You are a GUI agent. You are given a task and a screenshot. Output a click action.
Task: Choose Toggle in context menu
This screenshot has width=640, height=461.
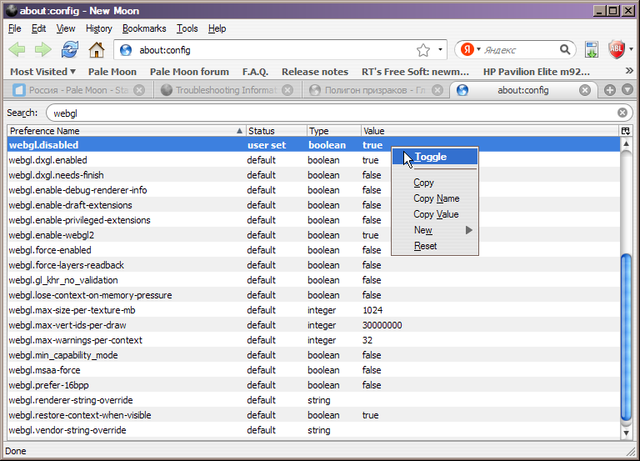435,157
